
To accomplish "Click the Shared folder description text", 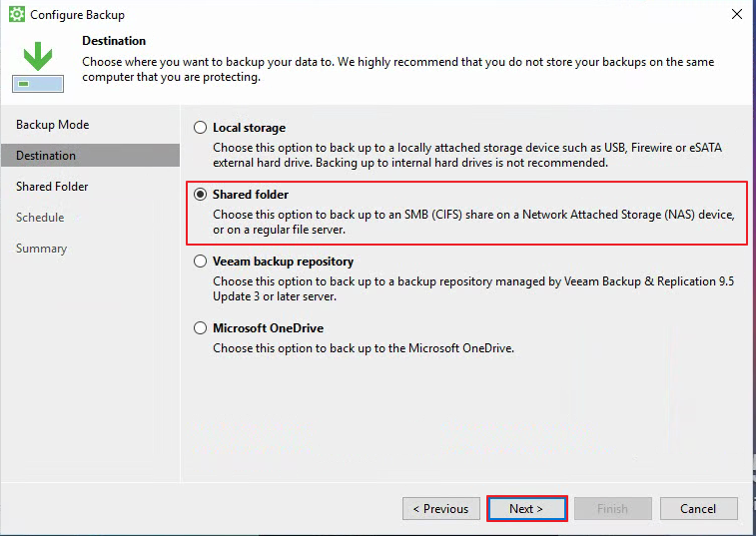I will [473, 222].
